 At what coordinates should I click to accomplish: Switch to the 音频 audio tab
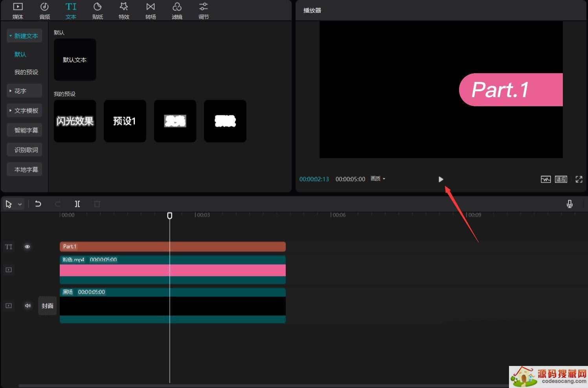pos(44,11)
